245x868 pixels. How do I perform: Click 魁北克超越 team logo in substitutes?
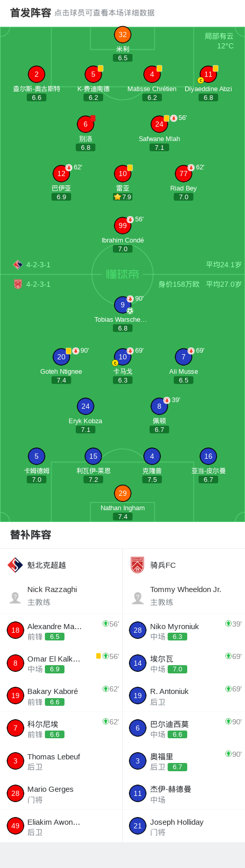15,565
